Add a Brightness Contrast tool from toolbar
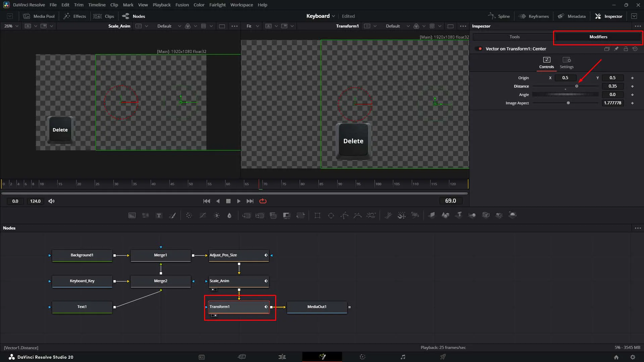Viewport: 644px width, 362px height. (x=217, y=215)
